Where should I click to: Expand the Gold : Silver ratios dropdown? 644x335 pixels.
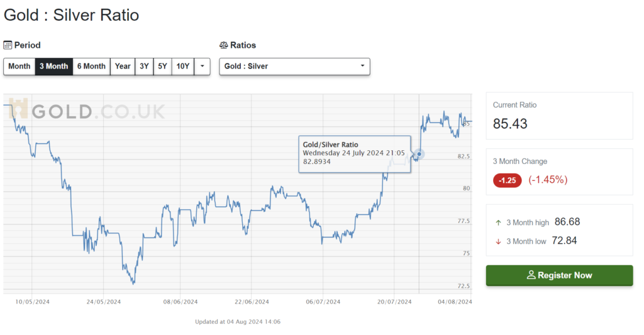coord(294,66)
